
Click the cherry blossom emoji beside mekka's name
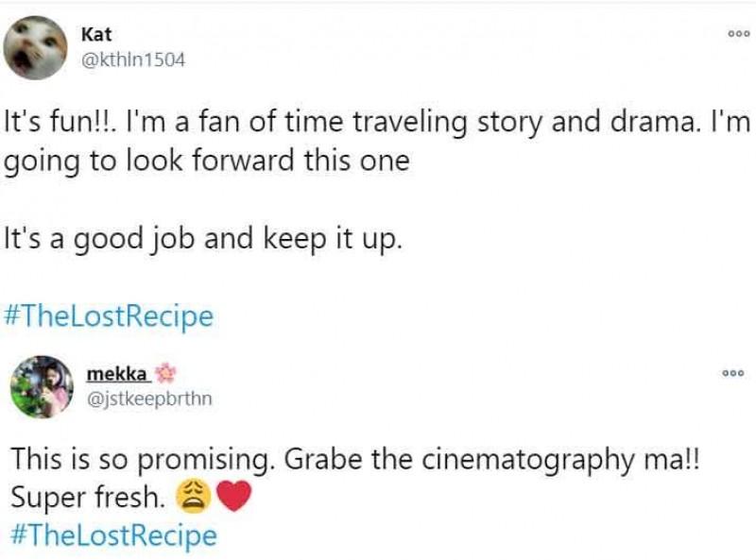point(165,375)
